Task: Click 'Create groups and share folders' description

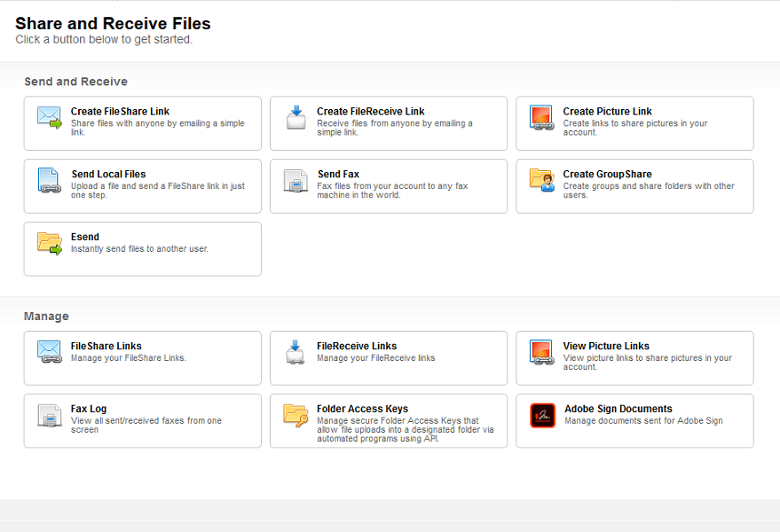Action: [x=649, y=191]
